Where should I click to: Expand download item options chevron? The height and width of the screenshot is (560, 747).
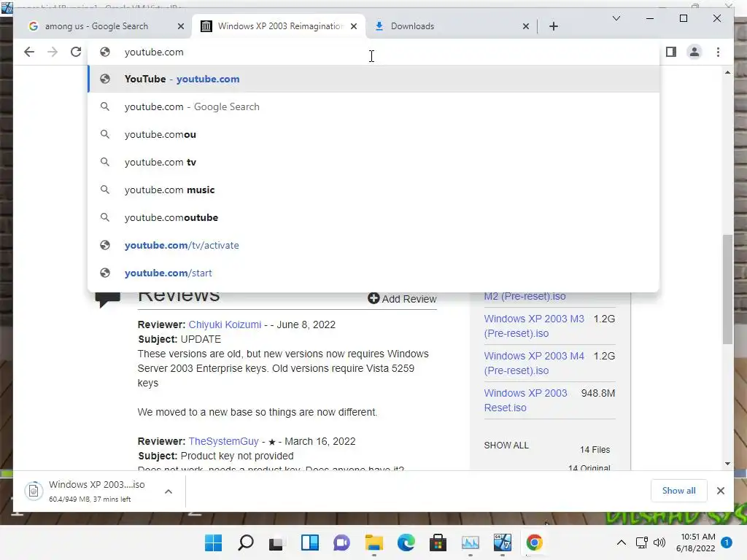coord(169,491)
